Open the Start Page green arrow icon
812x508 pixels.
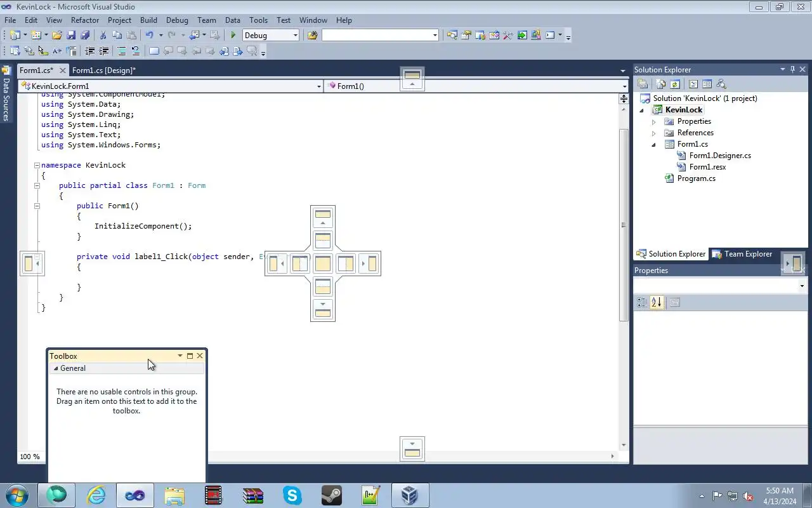(522, 35)
